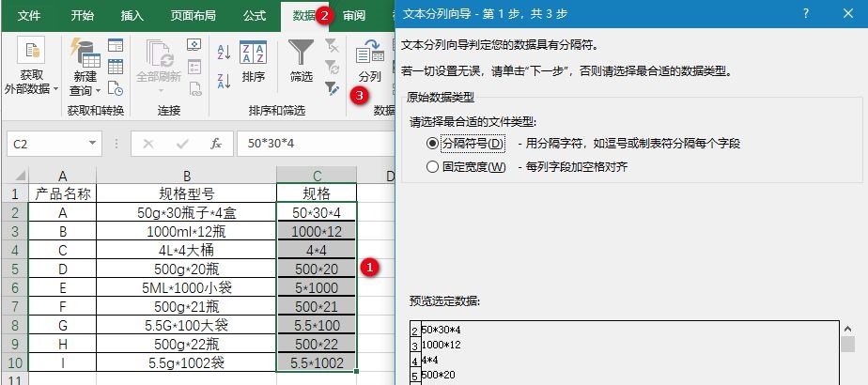Switch to the 页面布局 (Page Layout) tab
The width and height of the screenshot is (868, 385).
click(x=194, y=15)
